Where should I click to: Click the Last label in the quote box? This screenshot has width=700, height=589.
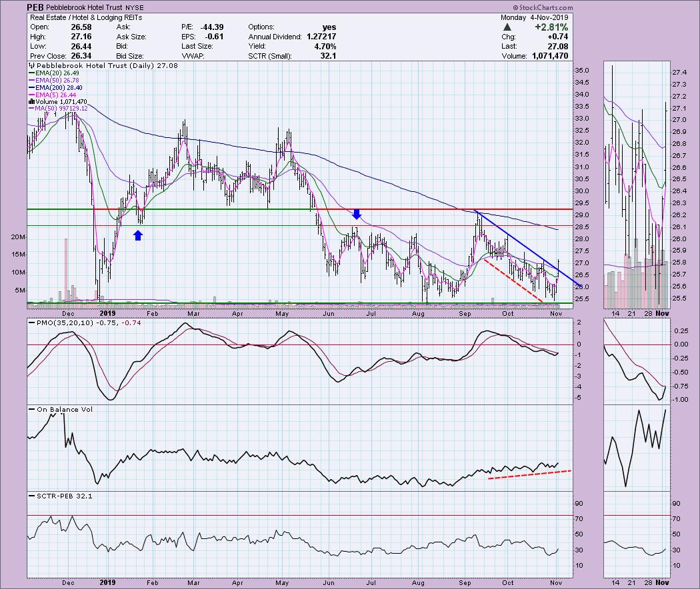tap(509, 47)
